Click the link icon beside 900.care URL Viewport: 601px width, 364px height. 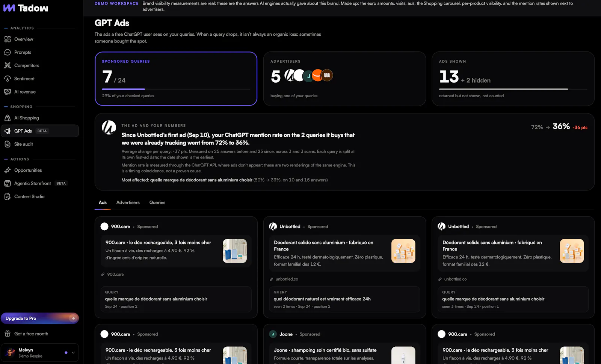pyautogui.click(x=103, y=274)
